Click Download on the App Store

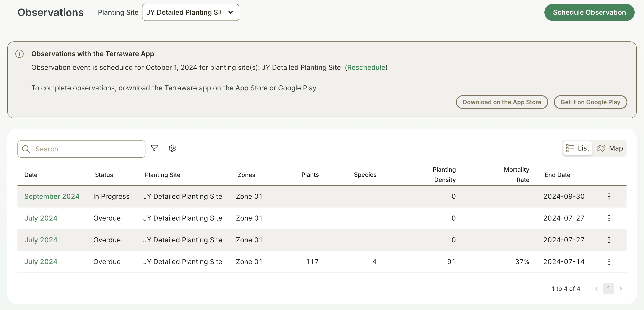[x=502, y=102]
